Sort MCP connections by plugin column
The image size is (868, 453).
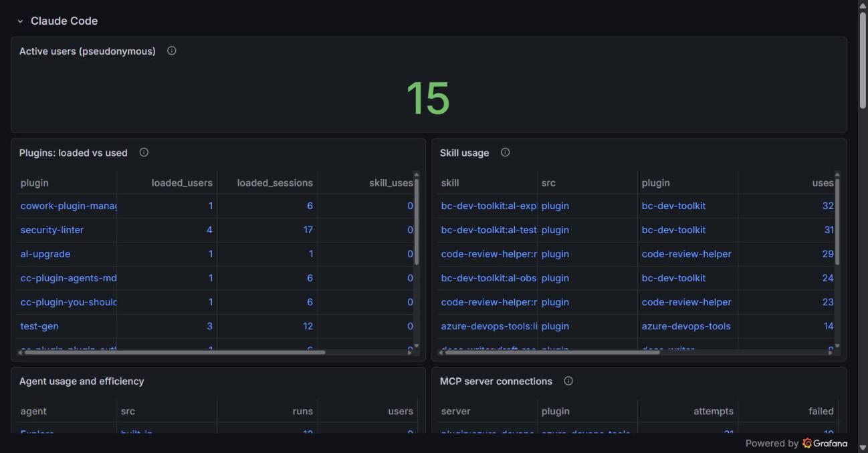(555, 412)
